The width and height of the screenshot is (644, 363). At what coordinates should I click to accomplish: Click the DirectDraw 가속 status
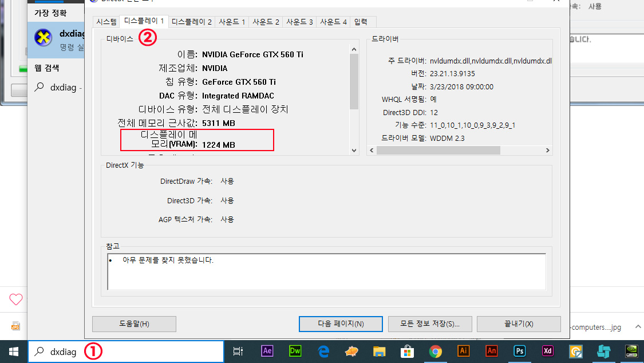pos(227,181)
